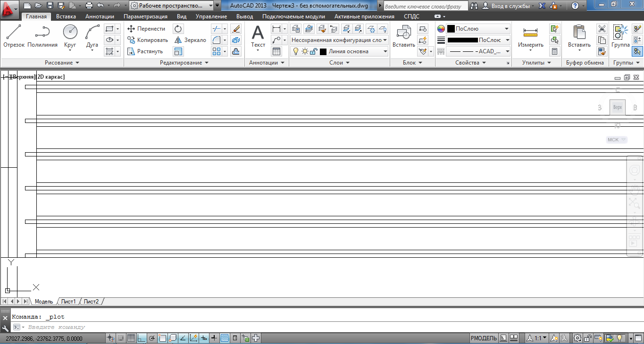
Task: Click the Explode icon in Редактирование panel
Action: tap(236, 40)
